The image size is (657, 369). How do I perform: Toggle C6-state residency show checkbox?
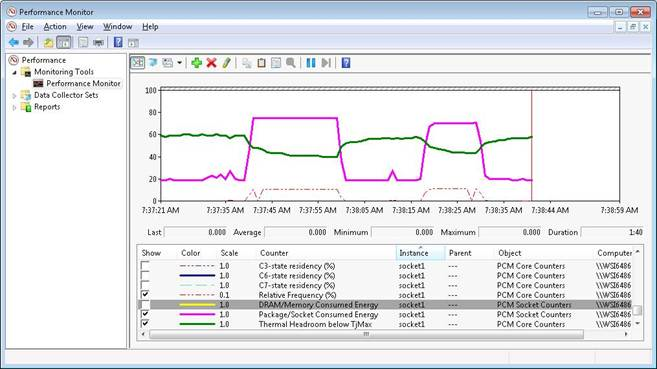(145, 275)
